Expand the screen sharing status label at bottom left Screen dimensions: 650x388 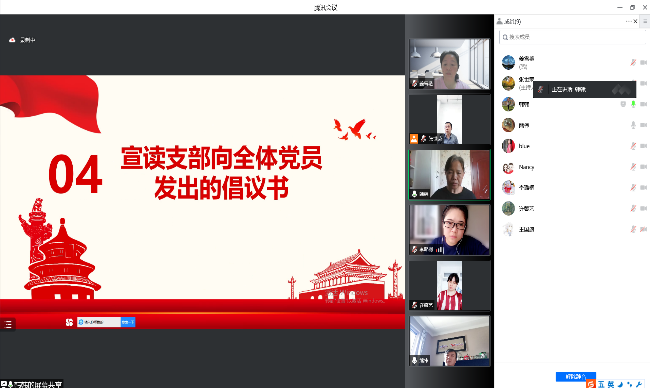32,384
